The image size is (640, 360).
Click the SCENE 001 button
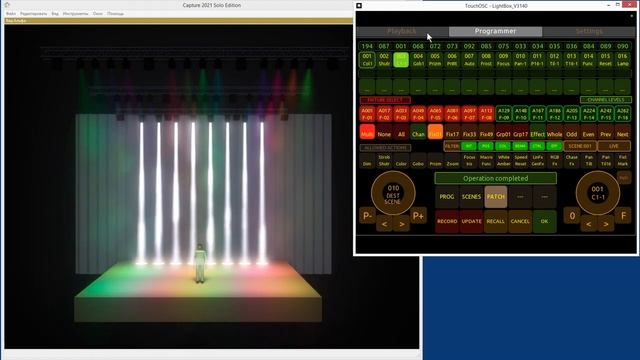[580, 146]
